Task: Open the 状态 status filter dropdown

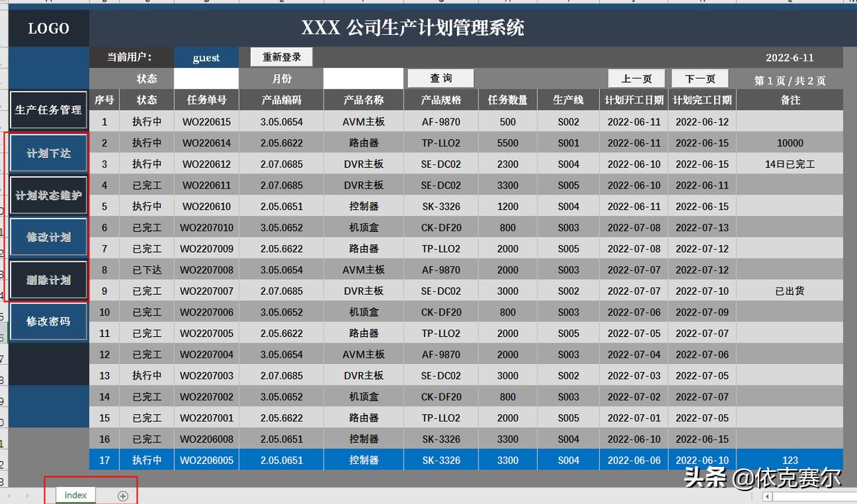Action: pyautogui.click(x=206, y=79)
